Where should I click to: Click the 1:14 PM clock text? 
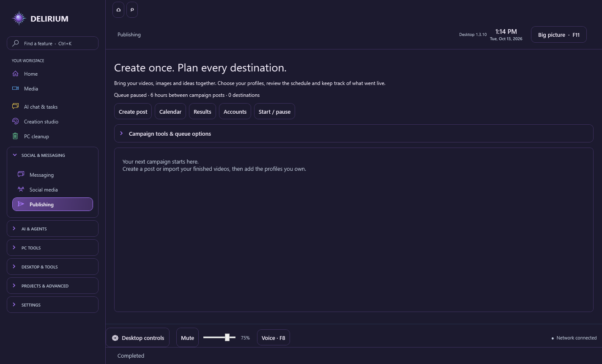[506, 31]
